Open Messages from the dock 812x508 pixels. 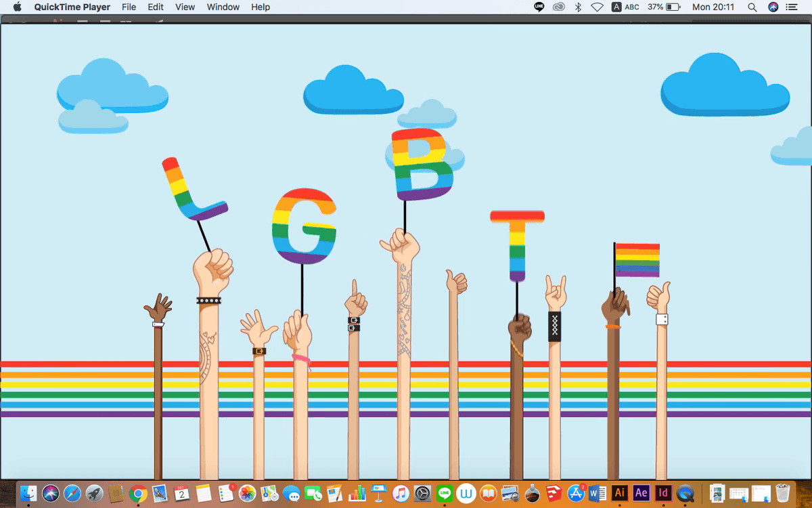click(291, 493)
